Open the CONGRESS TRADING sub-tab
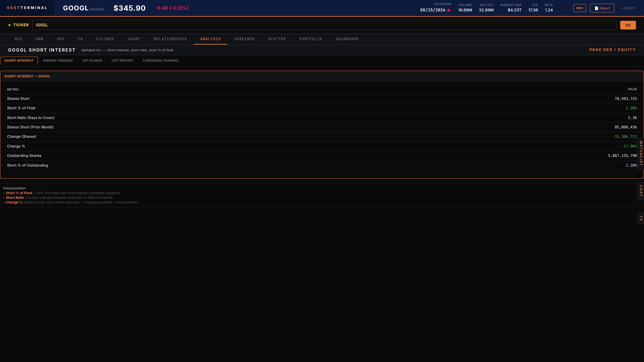The height and width of the screenshot is (362, 644). coord(161,61)
